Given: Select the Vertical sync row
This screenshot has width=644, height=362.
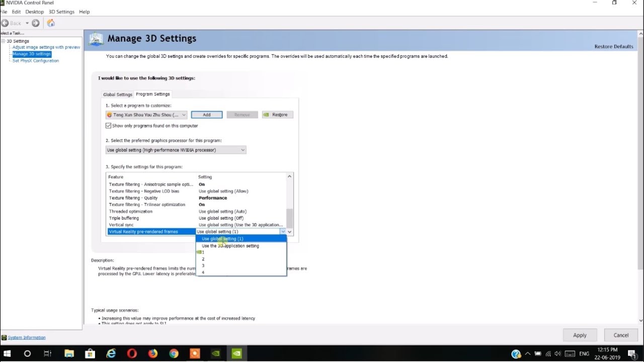Looking at the screenshot, I should (x=196, y=225).
